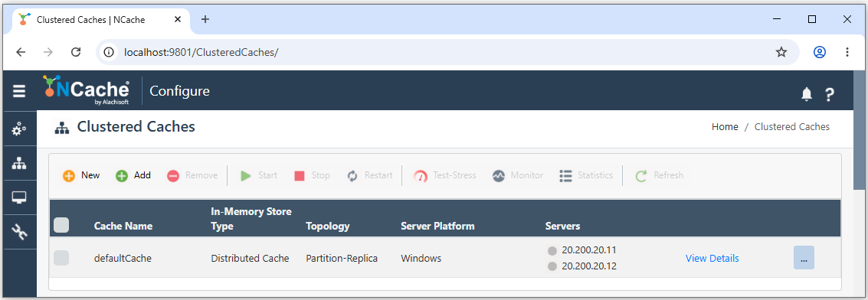Open the hamburger navigation menu

[x=19, y=91]
